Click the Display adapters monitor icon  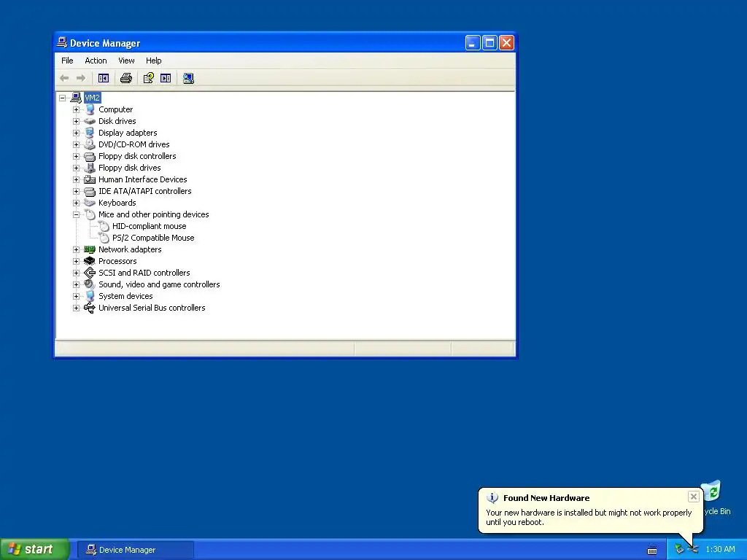(x=90, y=133)
